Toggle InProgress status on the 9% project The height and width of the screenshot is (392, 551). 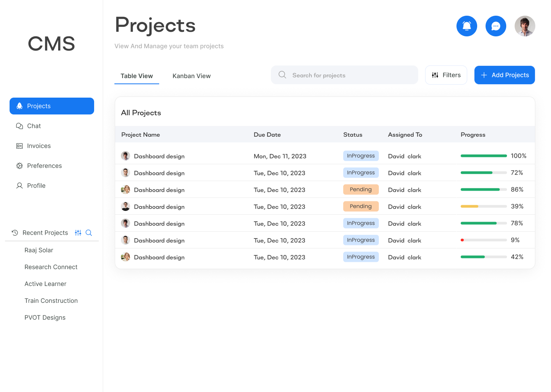[361, 240]
